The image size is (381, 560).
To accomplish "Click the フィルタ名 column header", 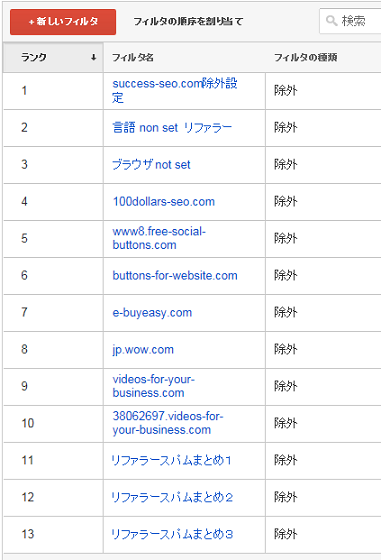I will (132, 57).
